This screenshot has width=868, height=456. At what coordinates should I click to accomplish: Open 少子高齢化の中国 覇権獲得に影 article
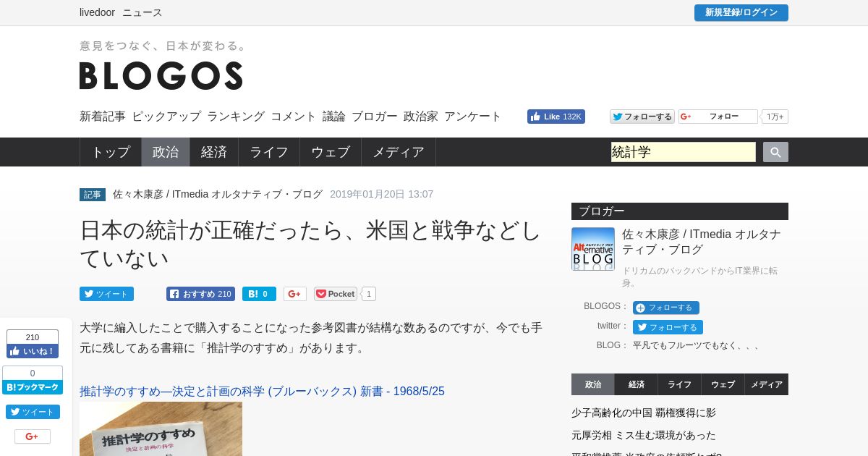[644, 413]
